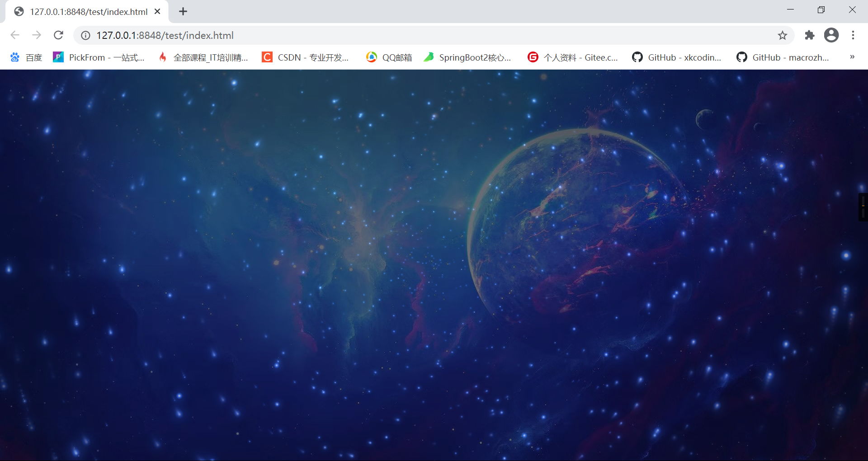This screenshot has width=868, height=461.
Task: Open a new tab with plus button
Action: (x=183, y=12)
